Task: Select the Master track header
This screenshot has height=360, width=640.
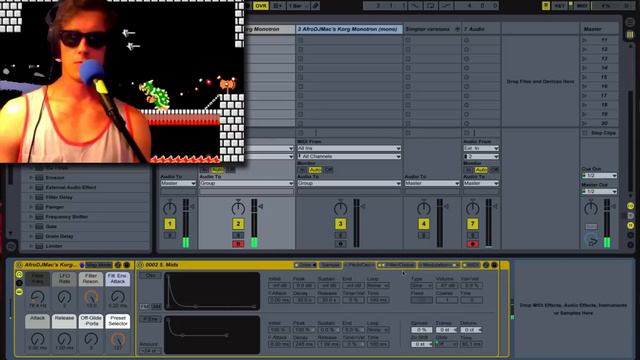Action: [x=599, y=29]
